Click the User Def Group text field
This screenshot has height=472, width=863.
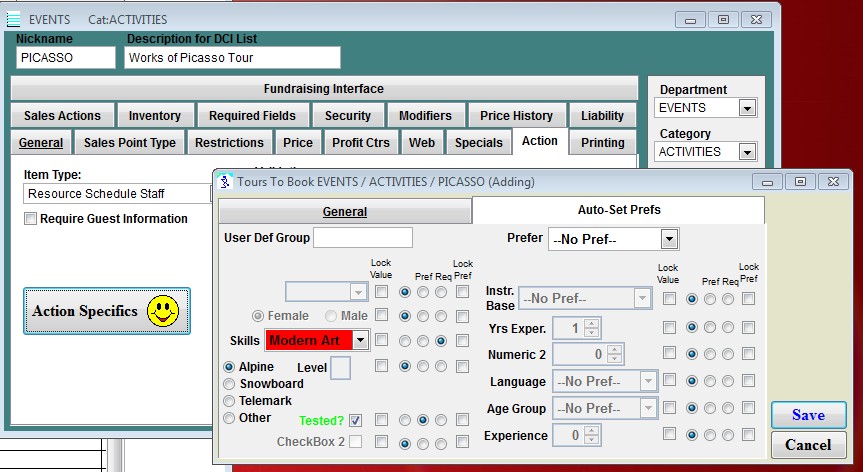pyautogui.click(x=362, y=238)
